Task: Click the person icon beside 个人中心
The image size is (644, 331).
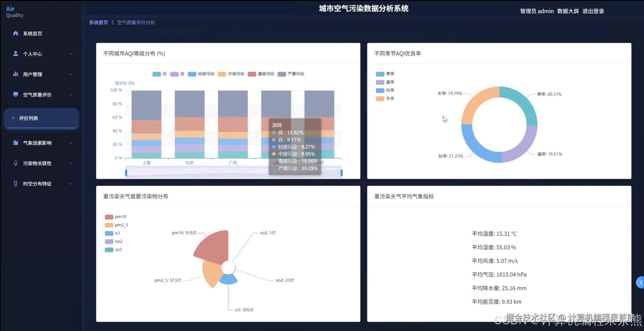Action: point(15,54)
